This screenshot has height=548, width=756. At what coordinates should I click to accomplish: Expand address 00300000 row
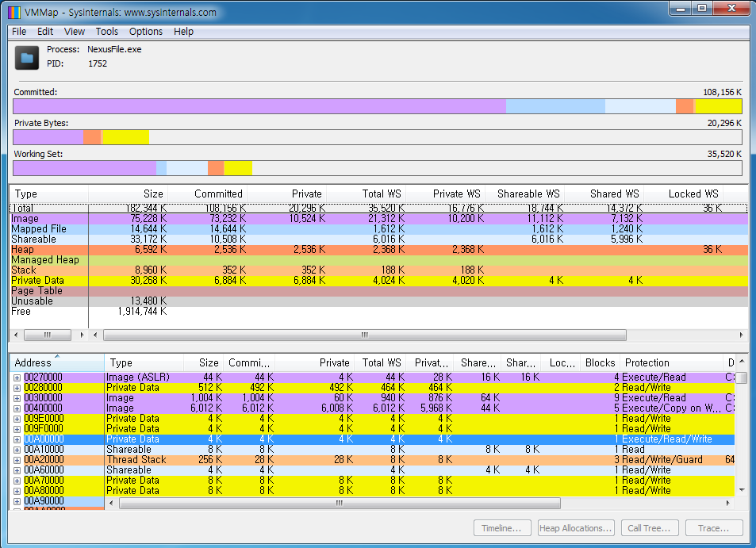[17, 399]
